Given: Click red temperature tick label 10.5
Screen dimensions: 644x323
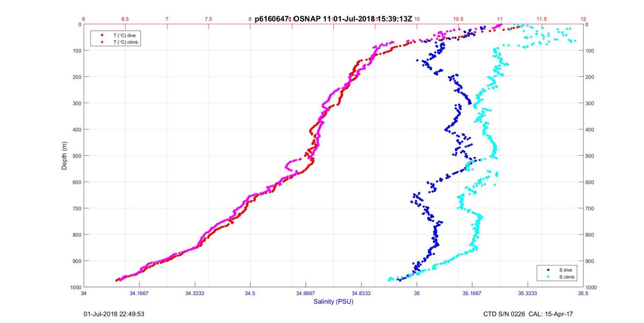Looking at the screenshot, I should (458, 18).
